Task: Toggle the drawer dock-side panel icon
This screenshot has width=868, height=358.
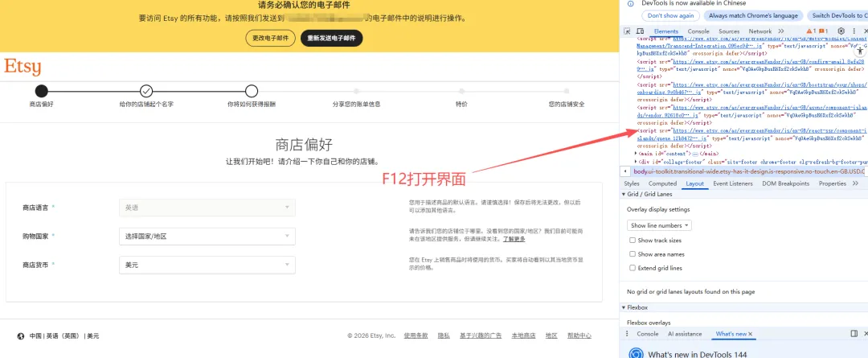Action: click(x=854, y=334)
